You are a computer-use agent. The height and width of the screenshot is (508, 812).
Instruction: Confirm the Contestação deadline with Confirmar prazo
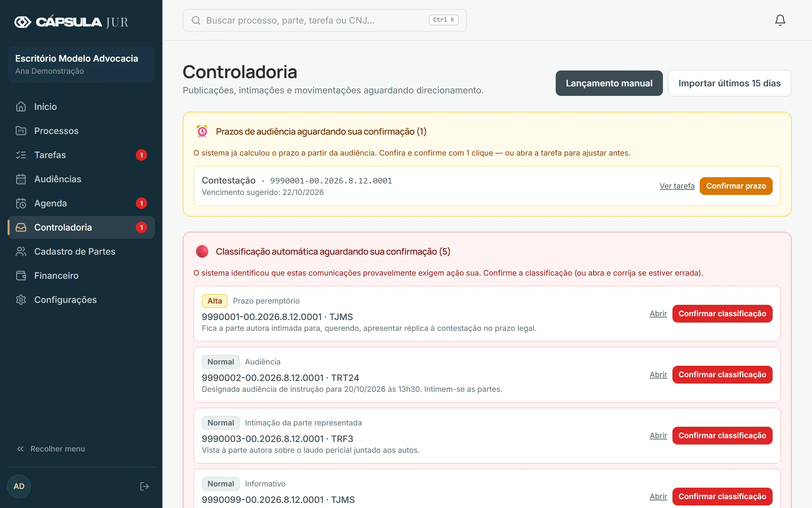[736, 186]
